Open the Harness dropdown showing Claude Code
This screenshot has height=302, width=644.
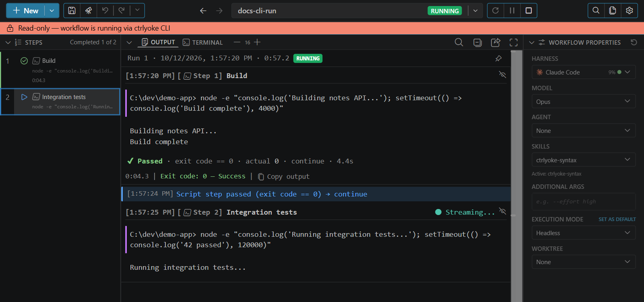click(x=584, y=72)
